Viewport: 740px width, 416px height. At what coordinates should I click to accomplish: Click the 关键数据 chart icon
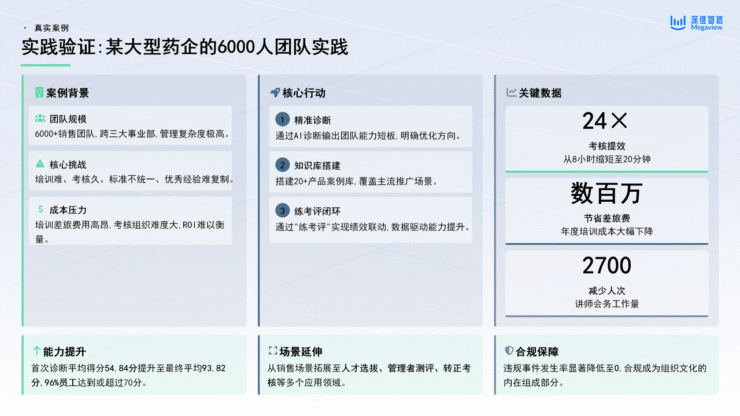coord(511,93)
